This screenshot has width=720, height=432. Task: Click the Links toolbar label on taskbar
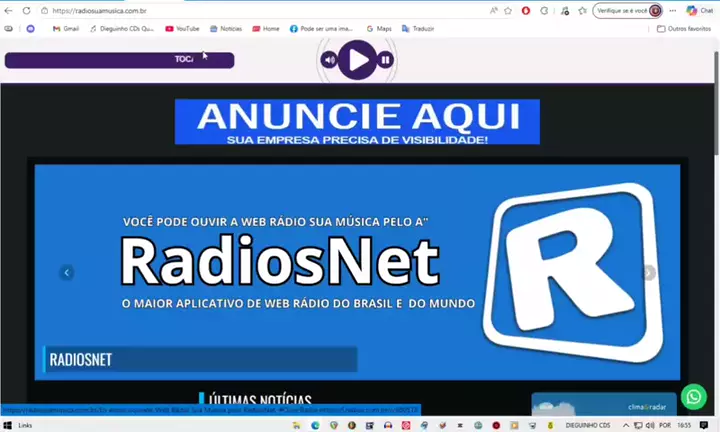coord(25,425)
